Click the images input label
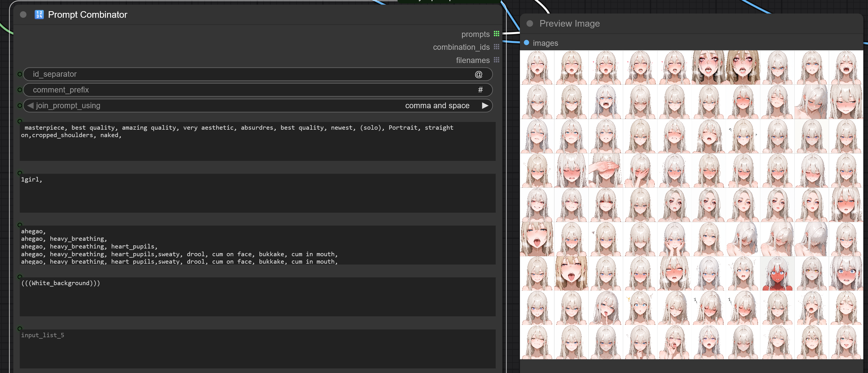Screen dimensions: 868x373 (545, 43)
